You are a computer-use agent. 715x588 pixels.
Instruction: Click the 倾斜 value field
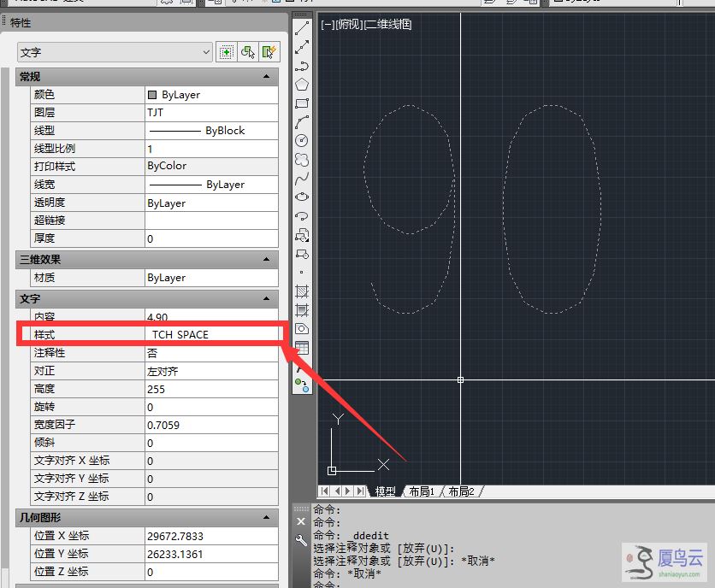(x=211, y=443)
